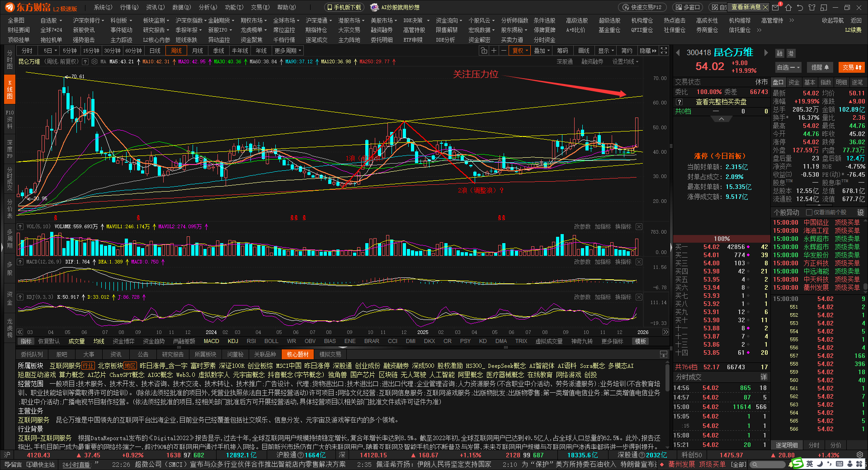
Task: Close the VOL indicator panel
Action: [639, 226]
